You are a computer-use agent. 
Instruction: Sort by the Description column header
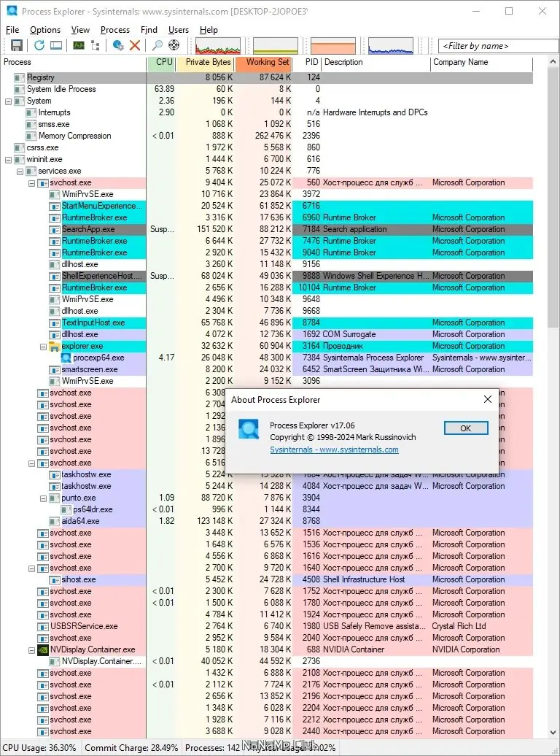pos(376,62)
